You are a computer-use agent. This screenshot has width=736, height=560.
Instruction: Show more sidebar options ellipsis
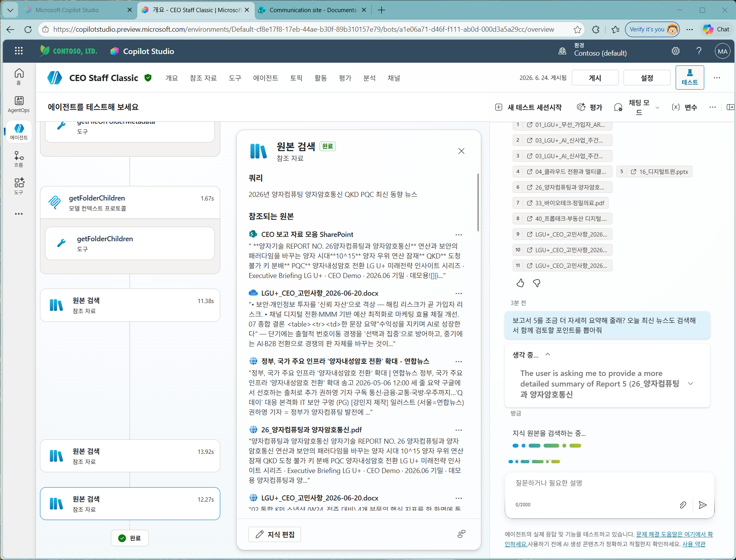[19, 214]
